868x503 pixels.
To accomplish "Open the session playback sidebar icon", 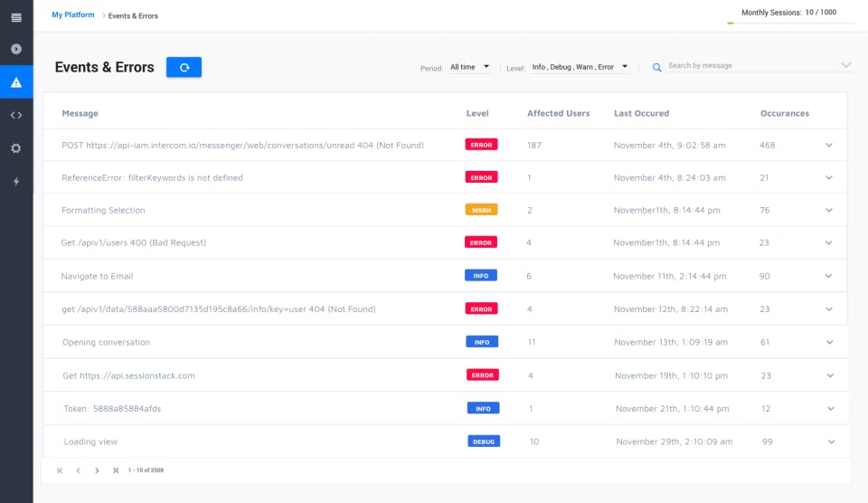I will (16, 49).
